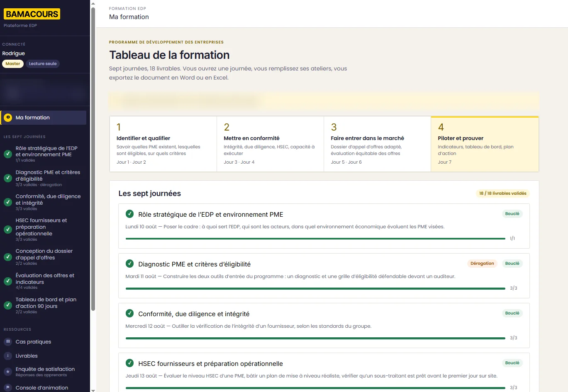
Task: Select phase 4 Piloter et prouver
Action: (x=485, y=144)
